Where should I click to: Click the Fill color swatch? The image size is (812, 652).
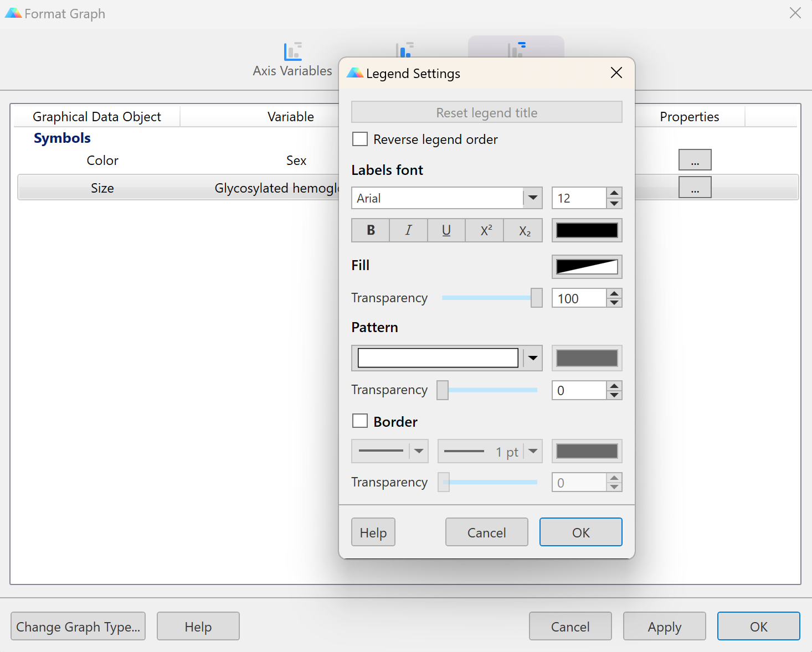pyautogui.click(x=587, y=267)
